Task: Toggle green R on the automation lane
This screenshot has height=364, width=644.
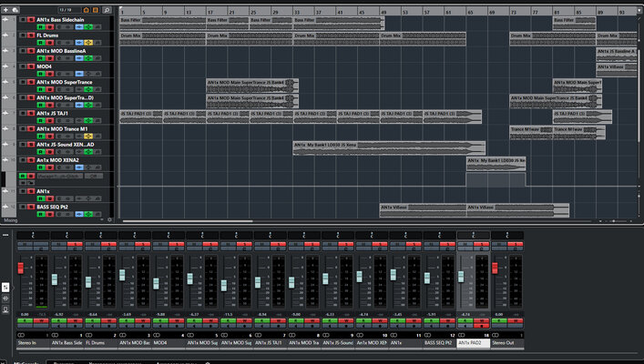Action: pyautogui.click(x=23, y=176)
